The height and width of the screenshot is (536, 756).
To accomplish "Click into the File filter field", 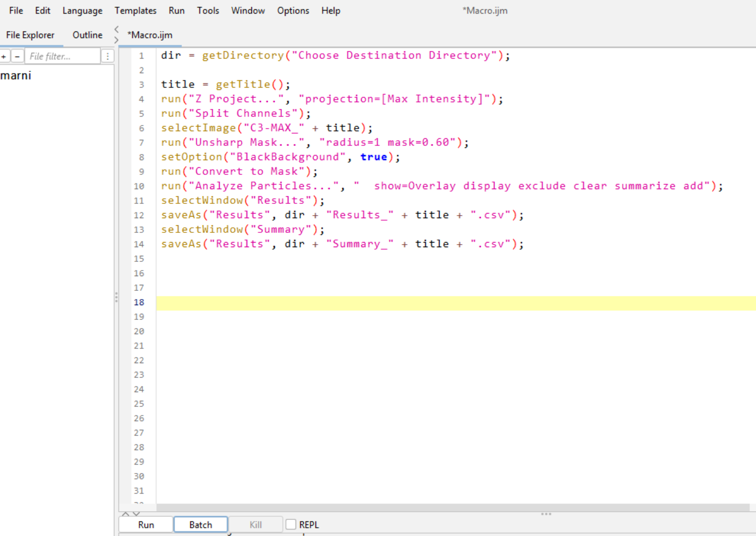I will pos(63,56).
